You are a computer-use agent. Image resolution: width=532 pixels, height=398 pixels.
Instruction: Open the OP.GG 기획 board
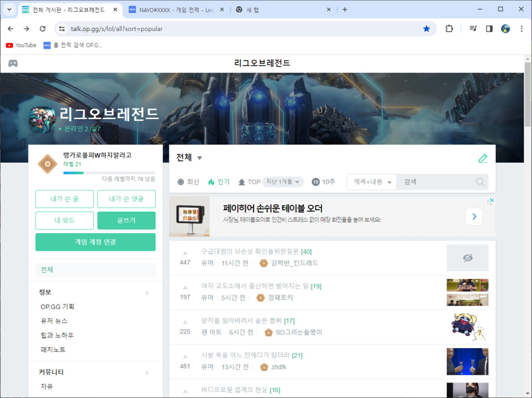pos(58,306)
